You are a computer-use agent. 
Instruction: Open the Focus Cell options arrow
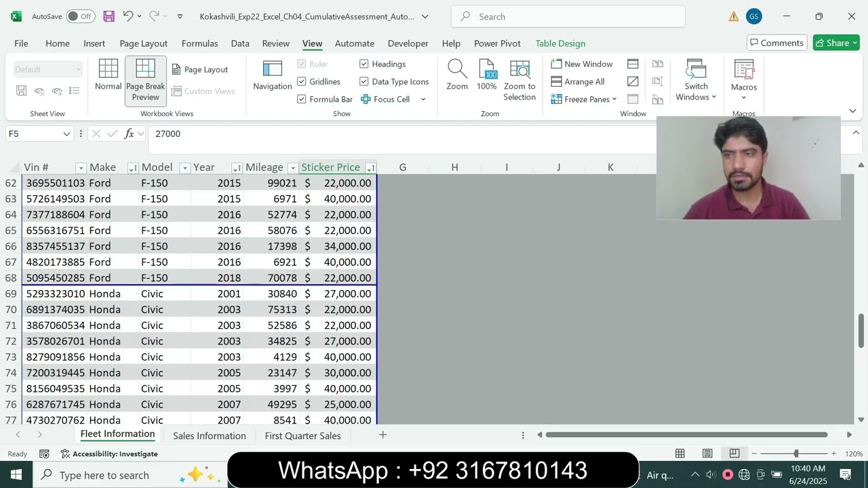[x=423, y=99]
